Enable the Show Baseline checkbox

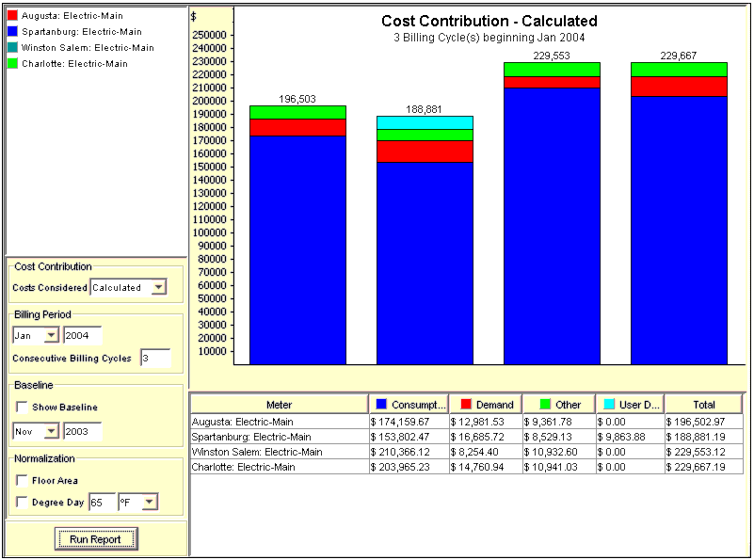pyautogui.click(x=22, y=408)
